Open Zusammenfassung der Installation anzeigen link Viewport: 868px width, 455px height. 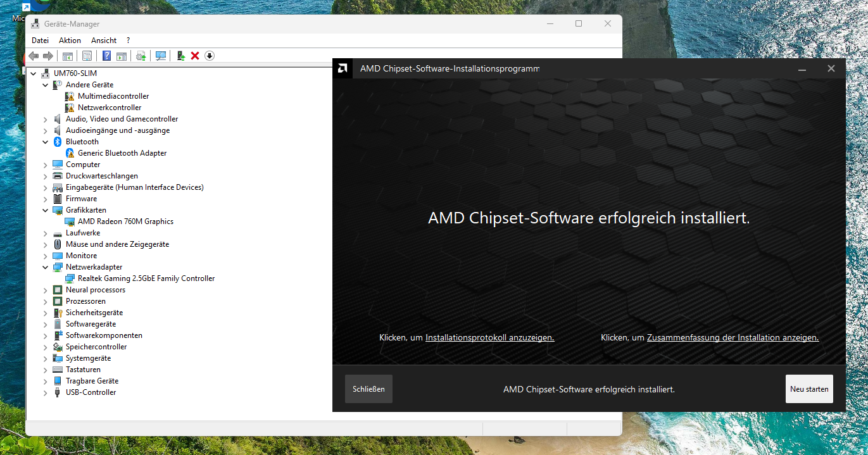point(733,338)
